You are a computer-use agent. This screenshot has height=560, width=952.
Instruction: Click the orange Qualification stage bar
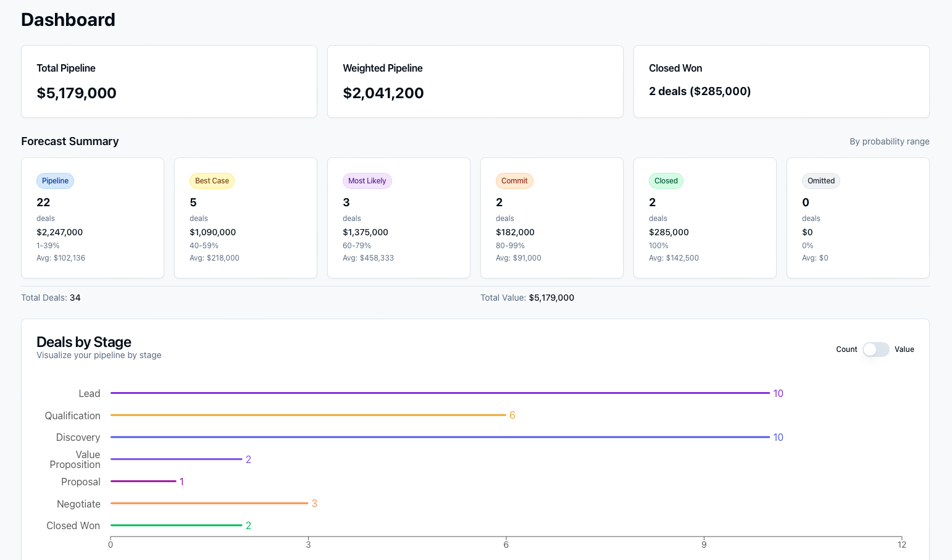click(308, 415)
